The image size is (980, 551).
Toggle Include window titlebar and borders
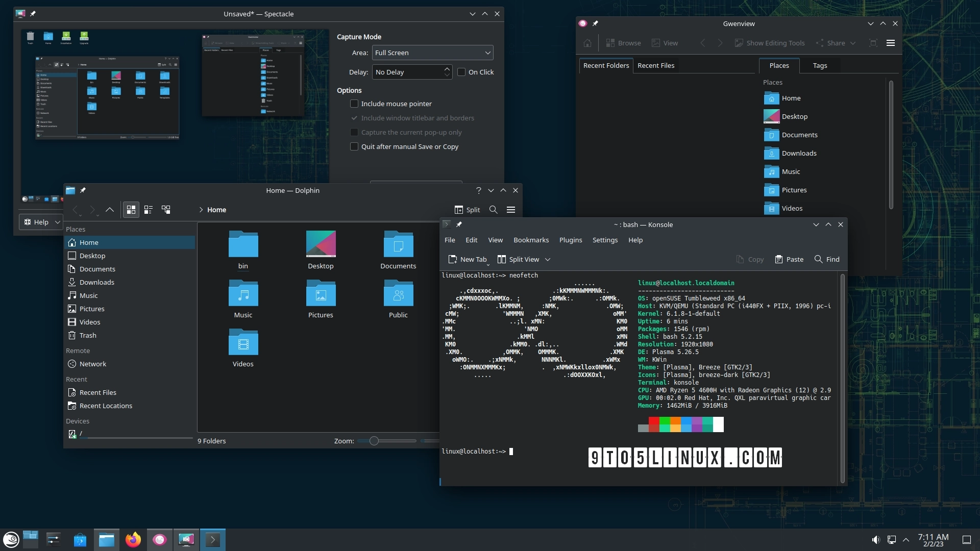pos(354,118)
